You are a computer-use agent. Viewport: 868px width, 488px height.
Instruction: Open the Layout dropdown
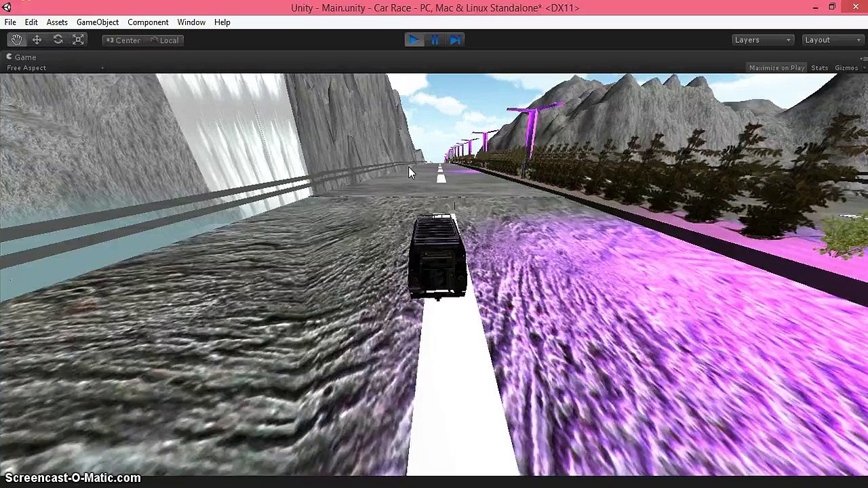pos(832,40)
